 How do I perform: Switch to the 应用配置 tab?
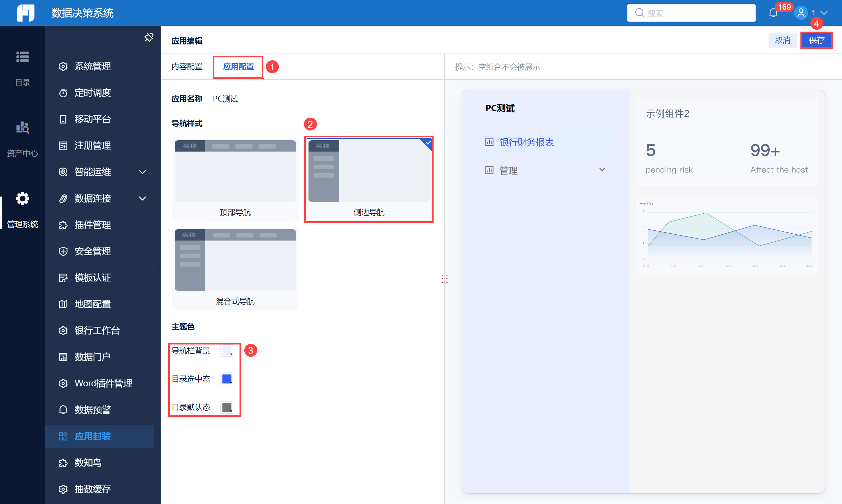click(x=239, y=67)
